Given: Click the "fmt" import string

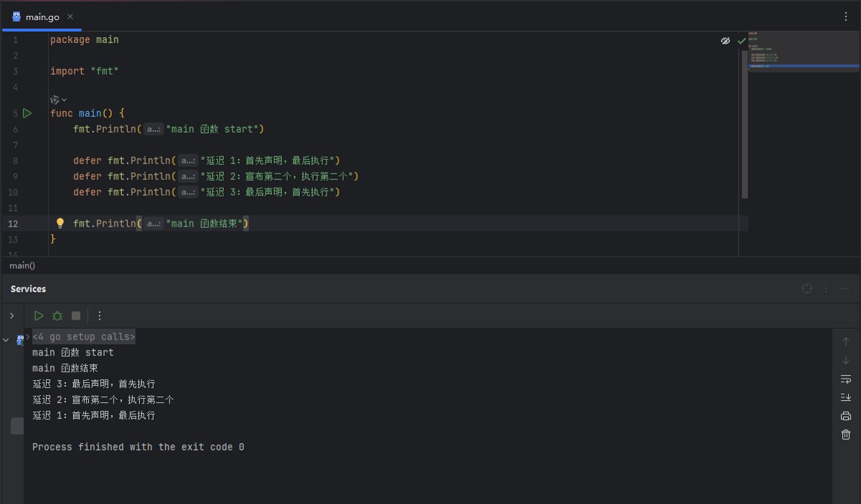Looking at the screenshot, I should click(x=105, y=71).
